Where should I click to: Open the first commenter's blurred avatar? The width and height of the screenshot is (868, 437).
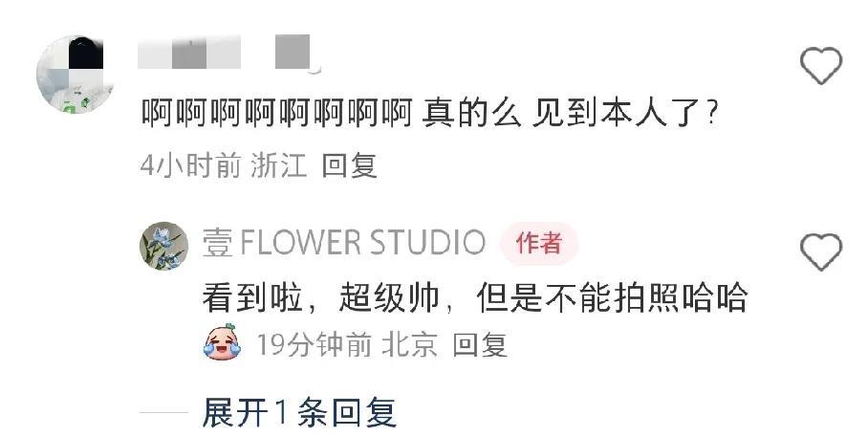point(76,75)
